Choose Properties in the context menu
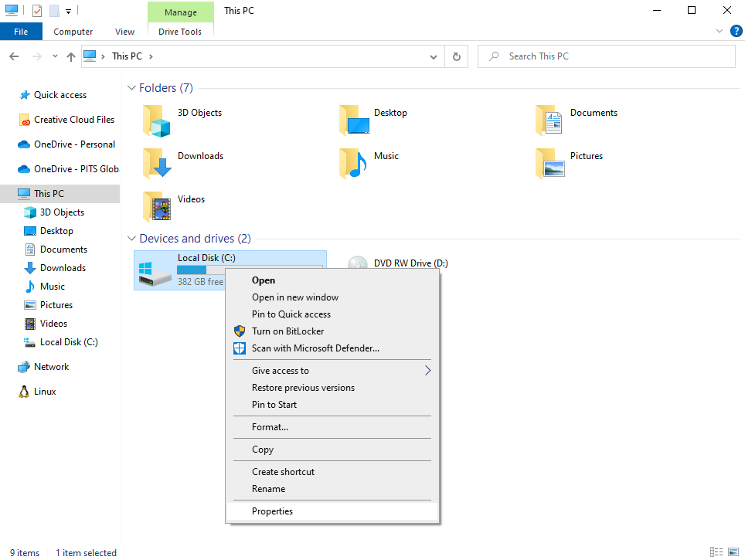This screenshot has width=745, height=560. [x=332, y=511]
